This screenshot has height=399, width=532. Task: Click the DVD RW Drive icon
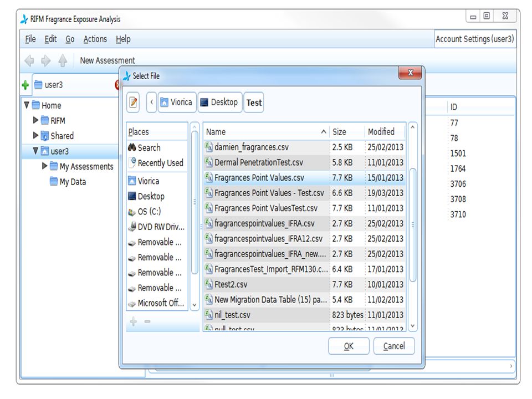132,227
